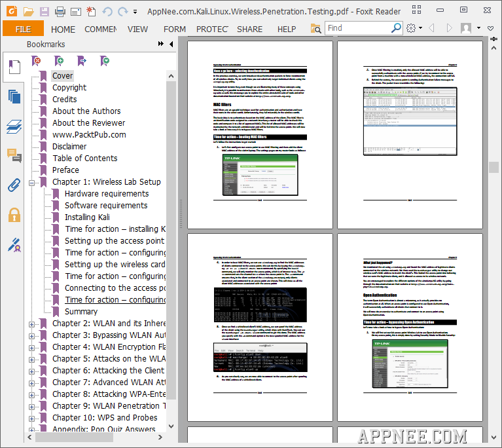Print the document using printer icon
Image resolution: width=502 pixels, height=448 pixels.
point(60,12)
